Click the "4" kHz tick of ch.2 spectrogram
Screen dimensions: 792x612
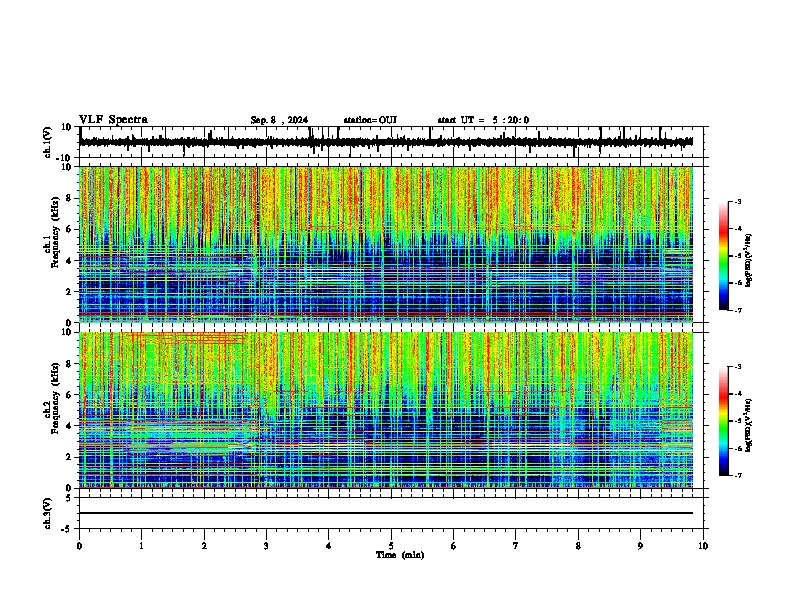70,426
